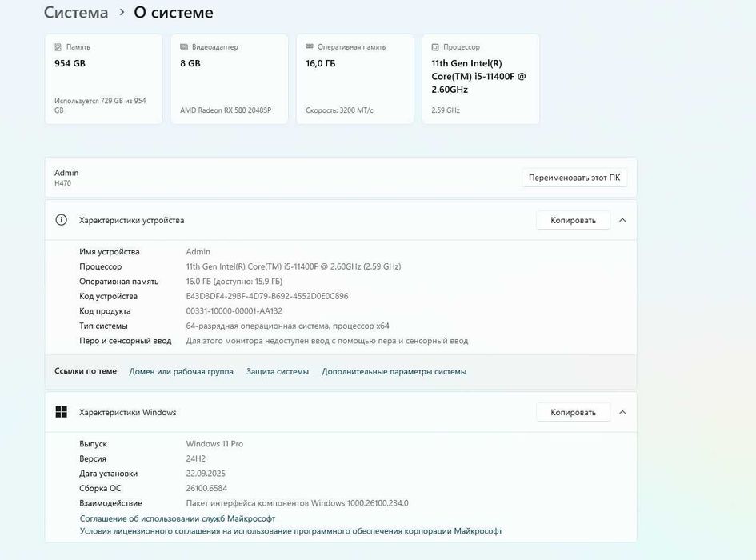Image resolution: width=756 pixels, height=560 pixels.
Task: Open the Домен или рабочая группа link
Action: point(182,371)
